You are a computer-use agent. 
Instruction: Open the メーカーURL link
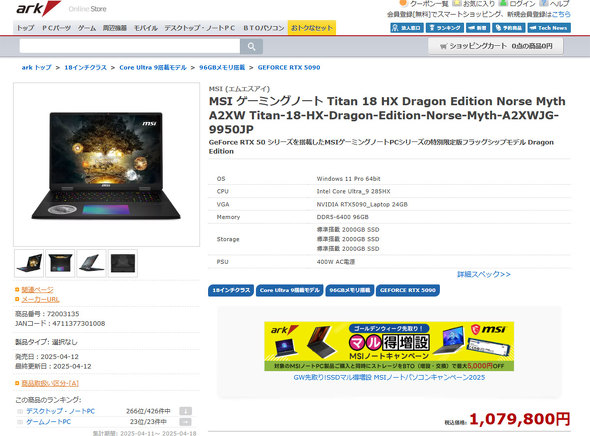pos(40,299)
